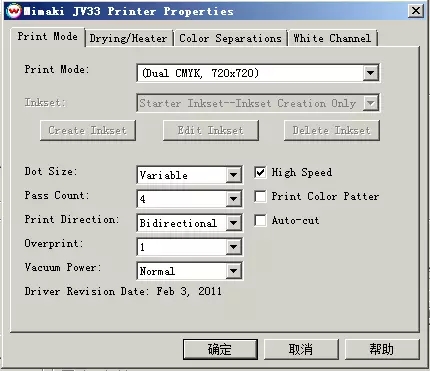Click the Driver Revision Date text
This screenshot has height=371, width=430.
pyautogui.click(x=123, y=291)
